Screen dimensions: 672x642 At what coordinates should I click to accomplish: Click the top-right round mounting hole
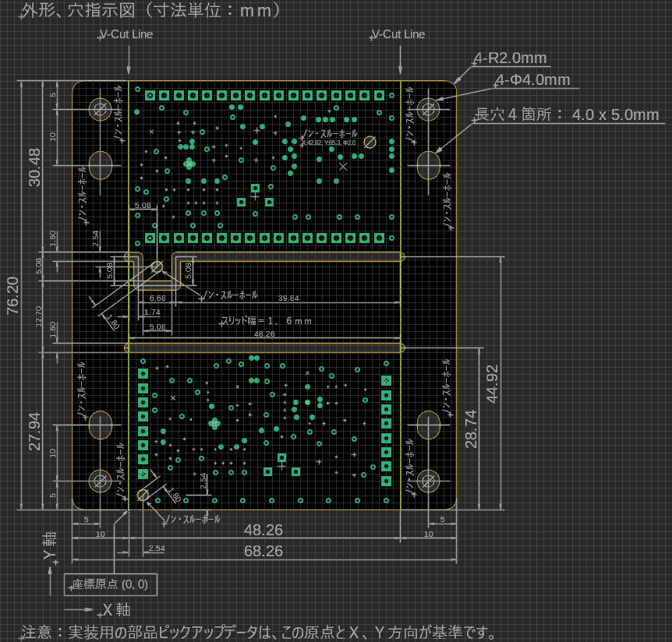tap(428, 108)
